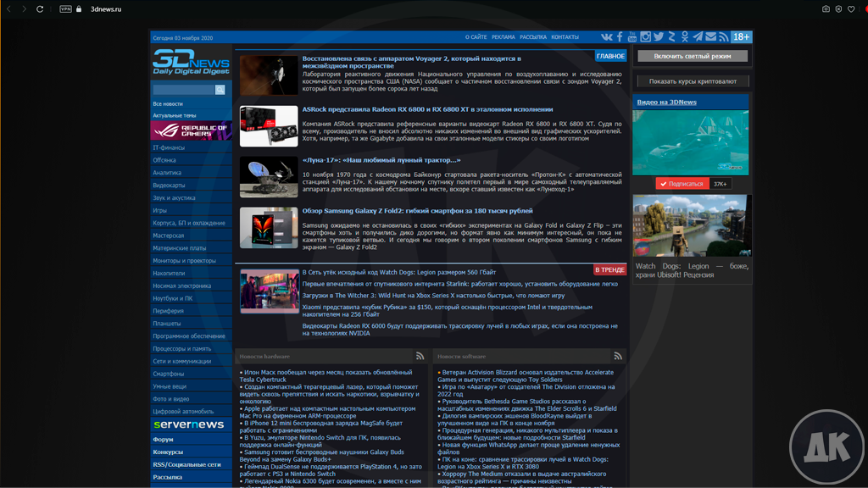Show crypto rates with Показать курсы криптовалют
Viewport: 868px width, 488px height.
coord(693,81)
